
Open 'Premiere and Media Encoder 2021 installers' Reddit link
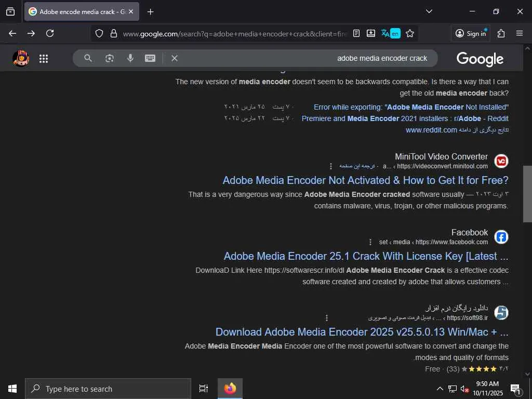tap(405, 119)
